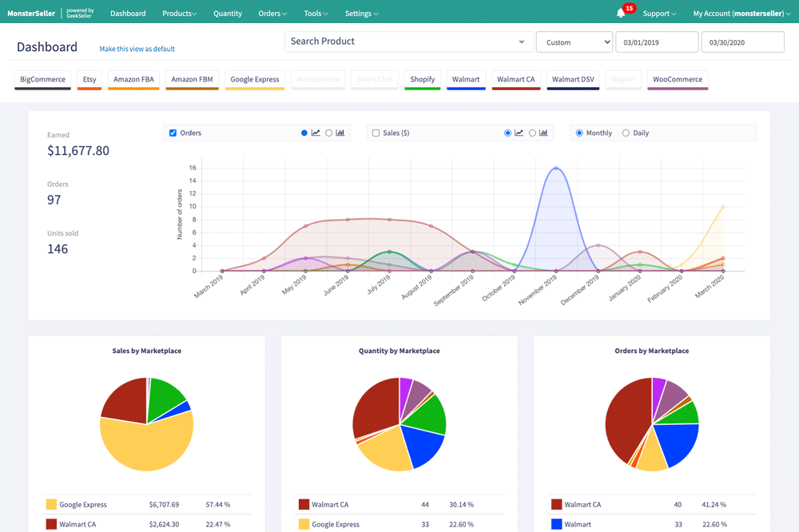The width and height of the screenshot is (799, 532).
Task: Click the start date field showing 03/01/2019
Action: click(657, 42)
